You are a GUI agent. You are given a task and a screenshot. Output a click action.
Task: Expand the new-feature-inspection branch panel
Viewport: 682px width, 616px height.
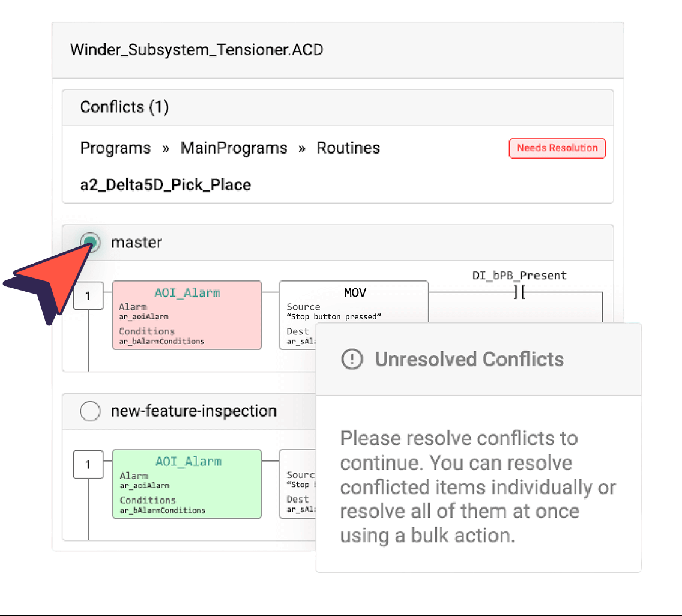(x=193, y=411)
